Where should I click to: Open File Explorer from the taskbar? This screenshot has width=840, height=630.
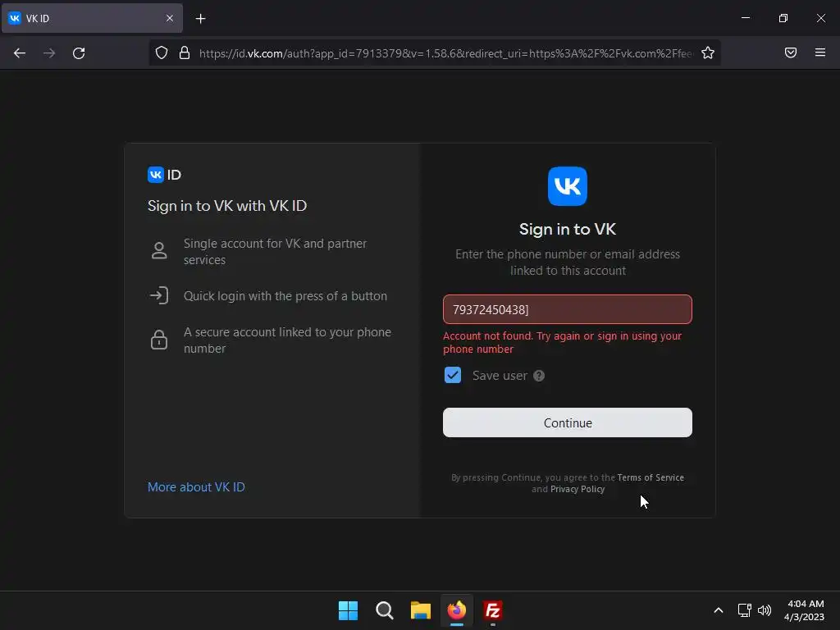[421, 610]
